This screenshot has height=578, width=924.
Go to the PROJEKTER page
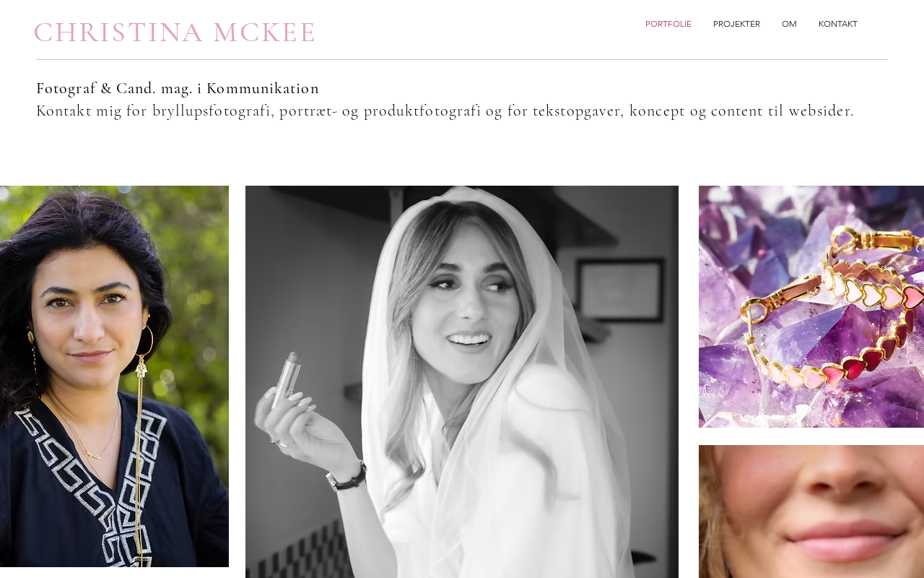pos(736,24)
